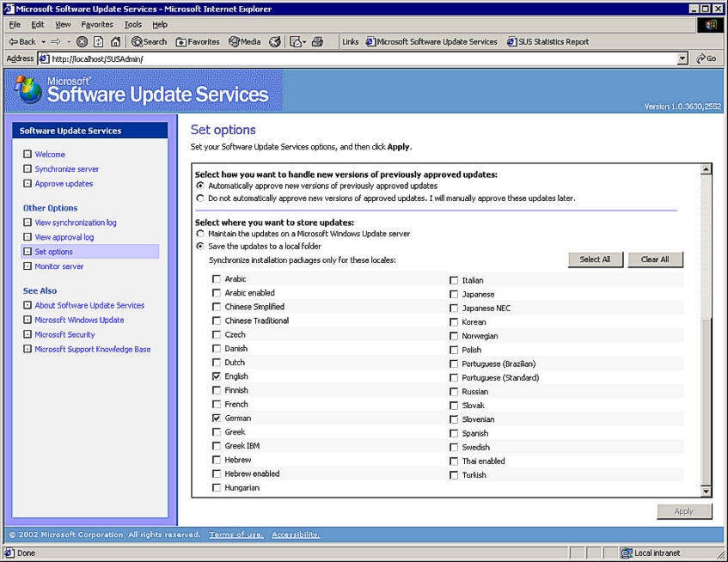Tick the Russian locale checkbox

454,392
